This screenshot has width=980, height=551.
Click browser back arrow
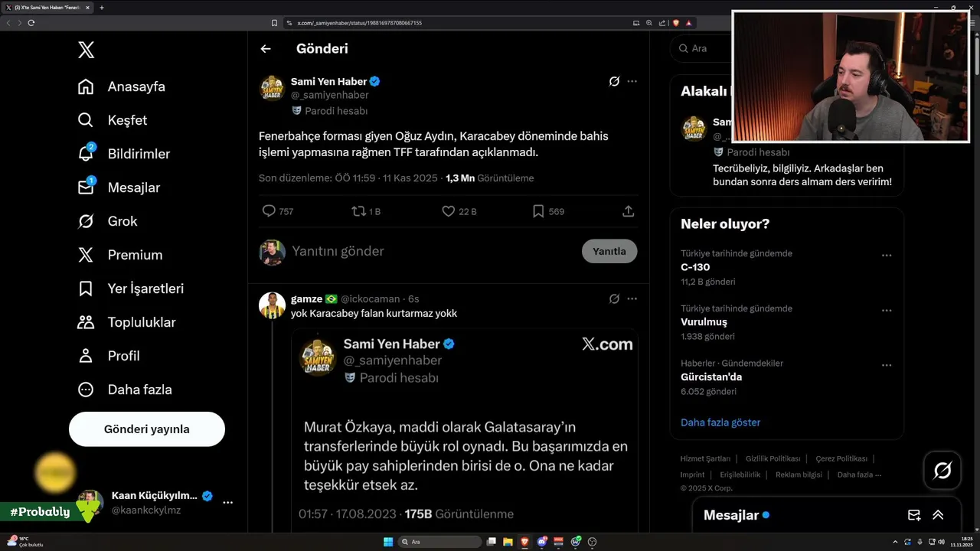[x=8, y=23]
